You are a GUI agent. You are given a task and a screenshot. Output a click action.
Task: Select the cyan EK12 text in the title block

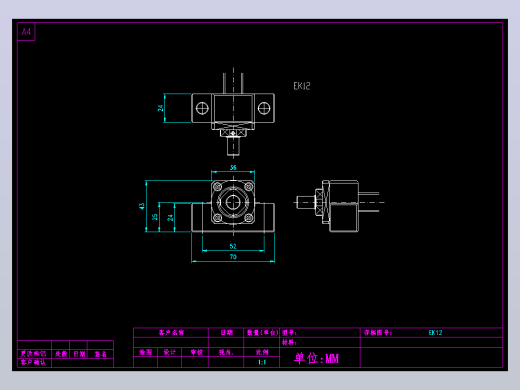tap(435, 332)
